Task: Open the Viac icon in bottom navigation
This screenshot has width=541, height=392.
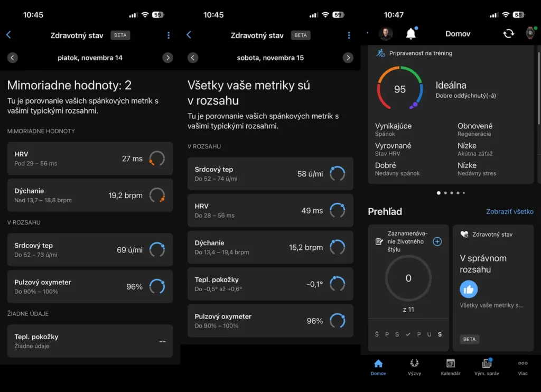Action: pos(523,367)
